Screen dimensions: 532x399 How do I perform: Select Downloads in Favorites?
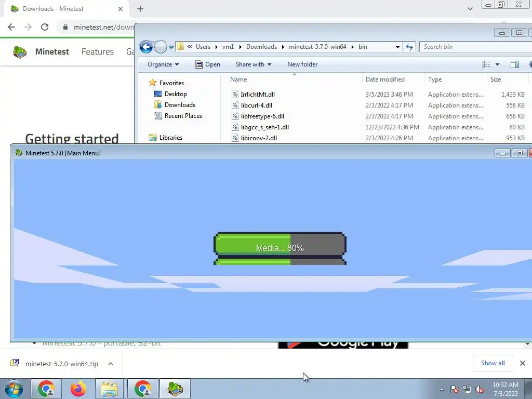pos(175,105)
